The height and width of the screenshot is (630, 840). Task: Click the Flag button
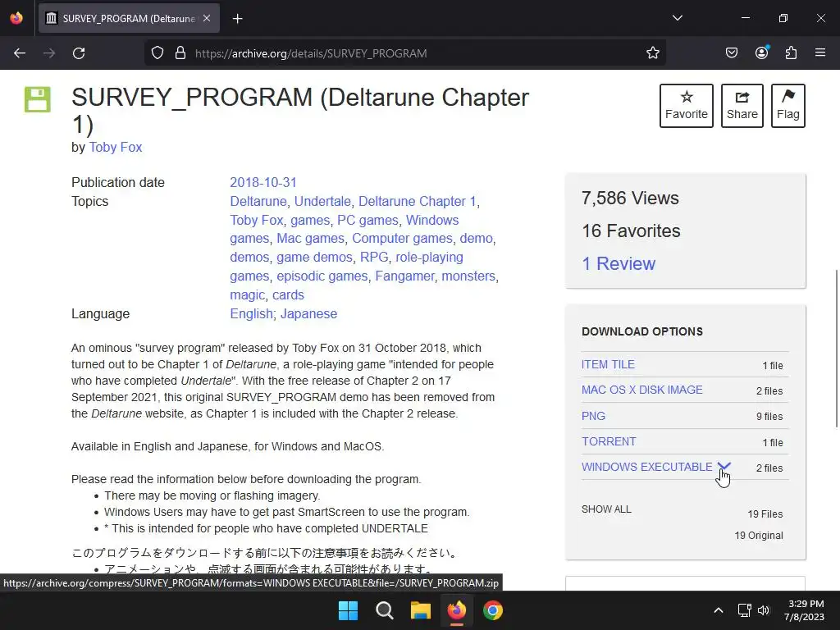tap(788, 106)
